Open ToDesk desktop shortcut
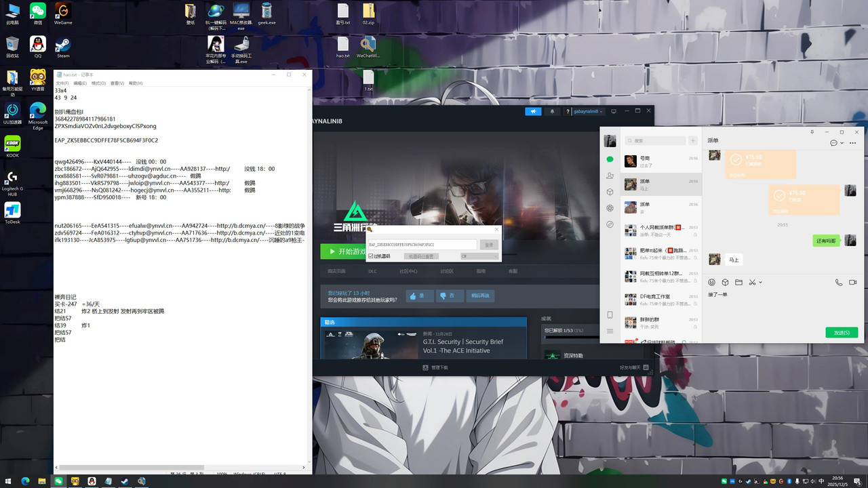This screenshot has height=488, width=868. (x=12, y=213)
